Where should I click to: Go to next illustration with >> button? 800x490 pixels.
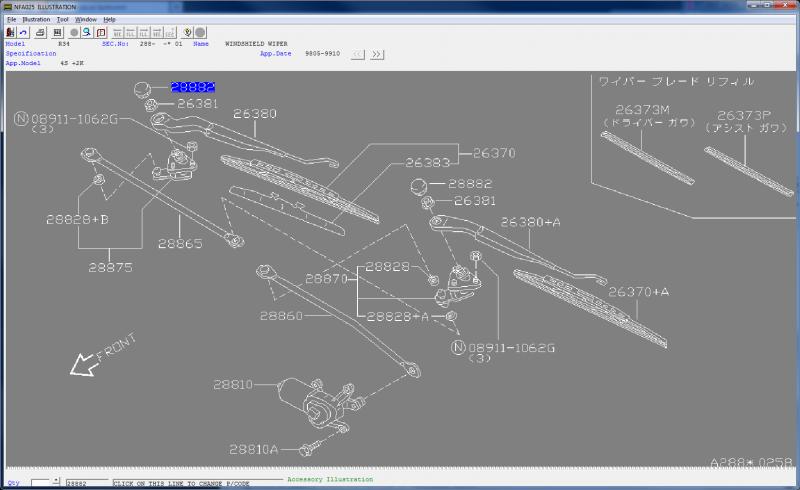(377, 54)
